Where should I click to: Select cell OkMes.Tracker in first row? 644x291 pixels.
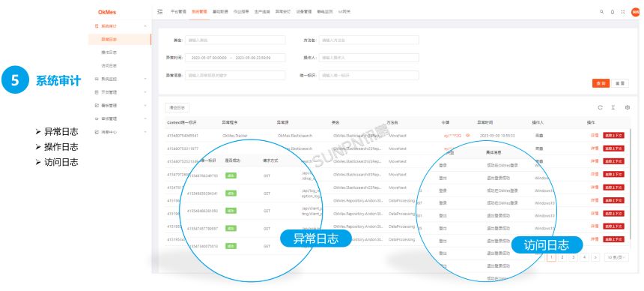click(234, 135)
